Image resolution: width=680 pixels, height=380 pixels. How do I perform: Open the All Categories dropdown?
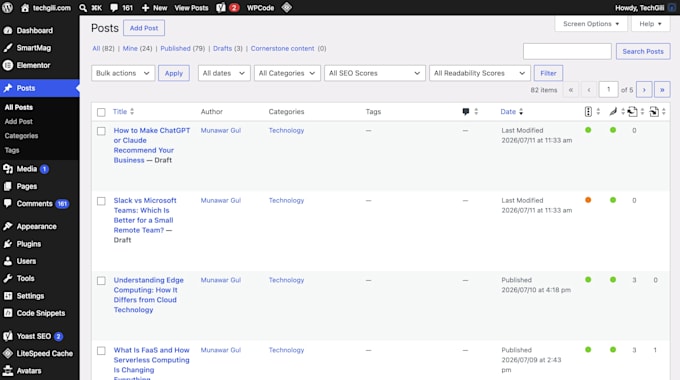click(287, 73)
